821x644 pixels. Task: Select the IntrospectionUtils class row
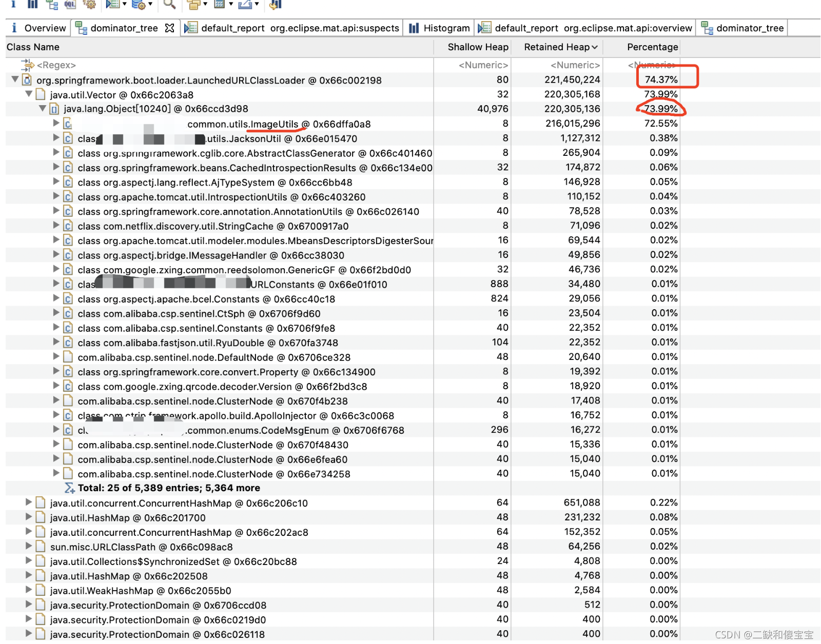point(342,197)
